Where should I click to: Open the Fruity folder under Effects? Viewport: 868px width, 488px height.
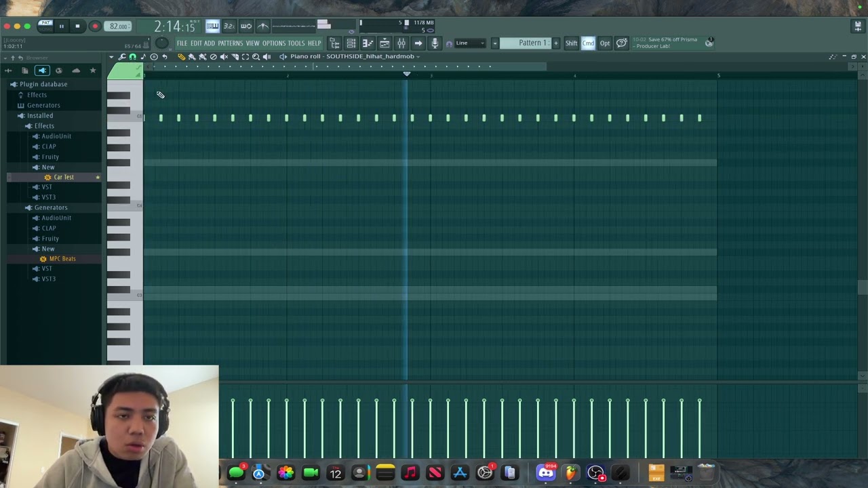coord(50,157)
